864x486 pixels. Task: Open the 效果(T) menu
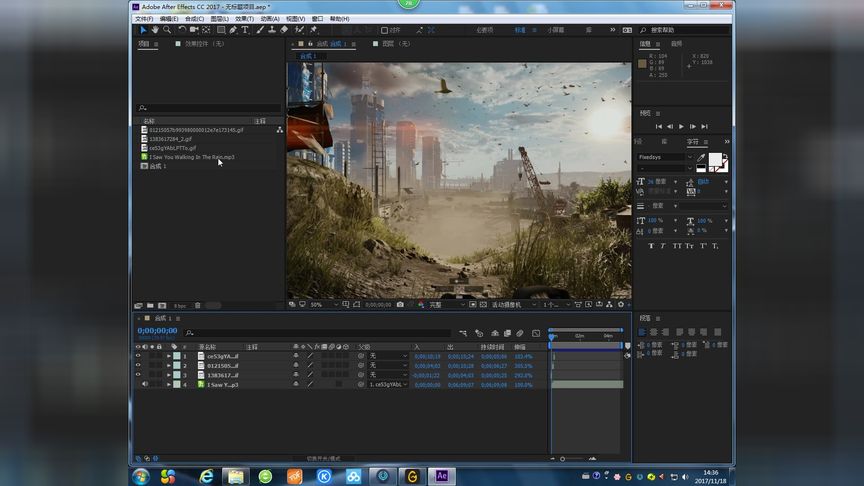pos(244,18)
